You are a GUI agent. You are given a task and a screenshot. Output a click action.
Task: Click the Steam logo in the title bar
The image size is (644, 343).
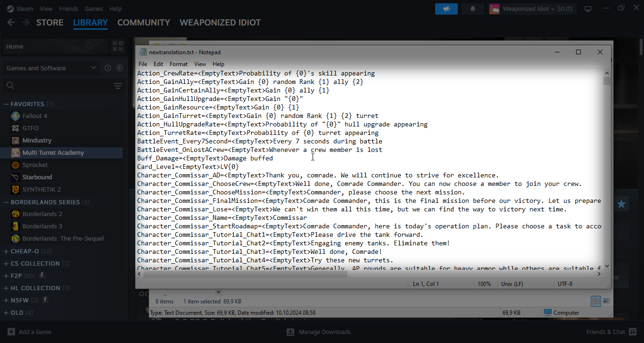click(10, 8)
